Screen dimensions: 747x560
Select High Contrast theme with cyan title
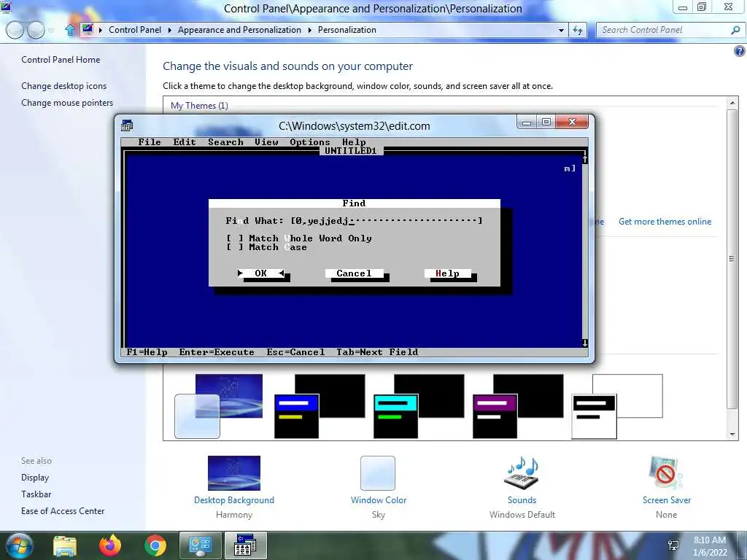coord(419,406)
